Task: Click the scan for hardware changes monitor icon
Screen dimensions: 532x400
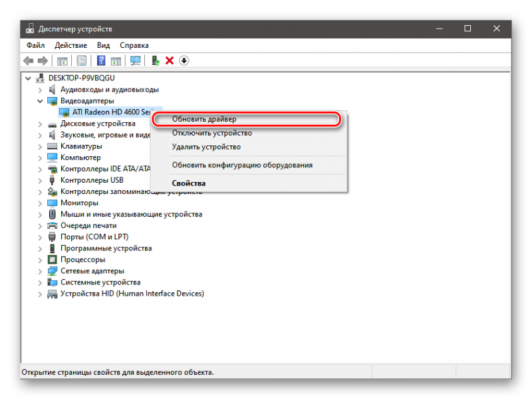Action: [136, 61]
